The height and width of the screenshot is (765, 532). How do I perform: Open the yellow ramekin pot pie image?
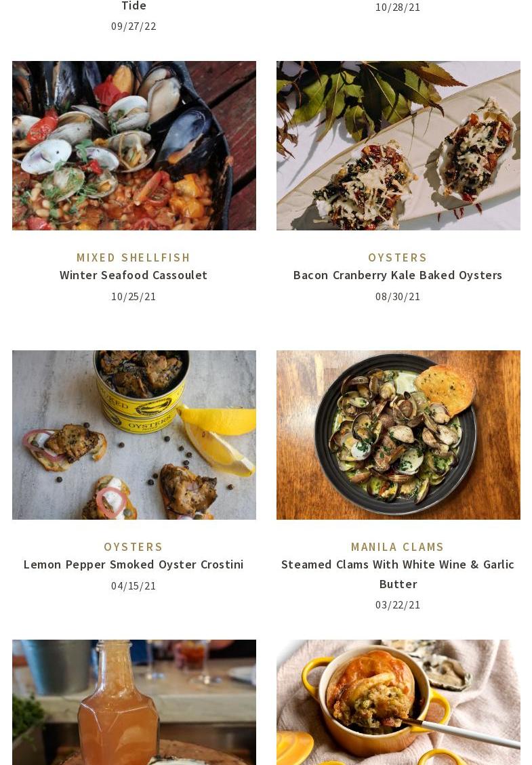point(398,702)
